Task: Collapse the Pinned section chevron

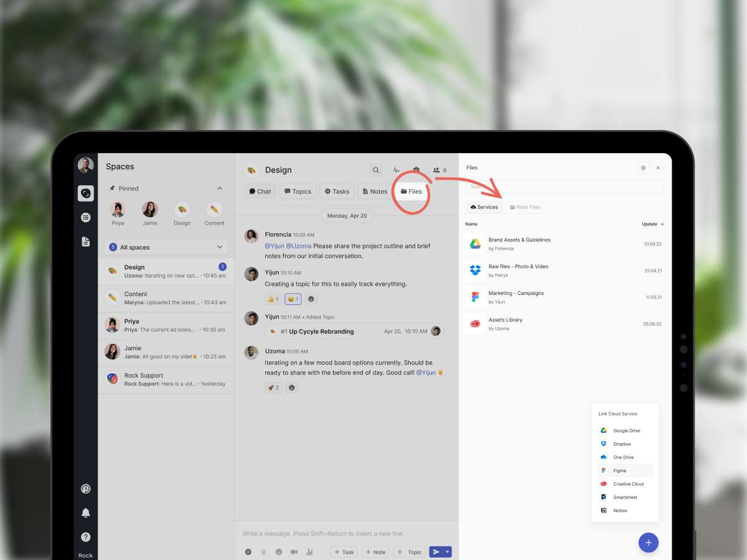Action: (219, 189)
